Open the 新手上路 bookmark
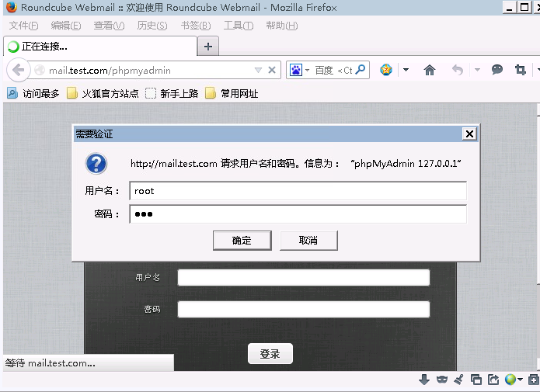The image size is (540, 392). tap(172, 93)
